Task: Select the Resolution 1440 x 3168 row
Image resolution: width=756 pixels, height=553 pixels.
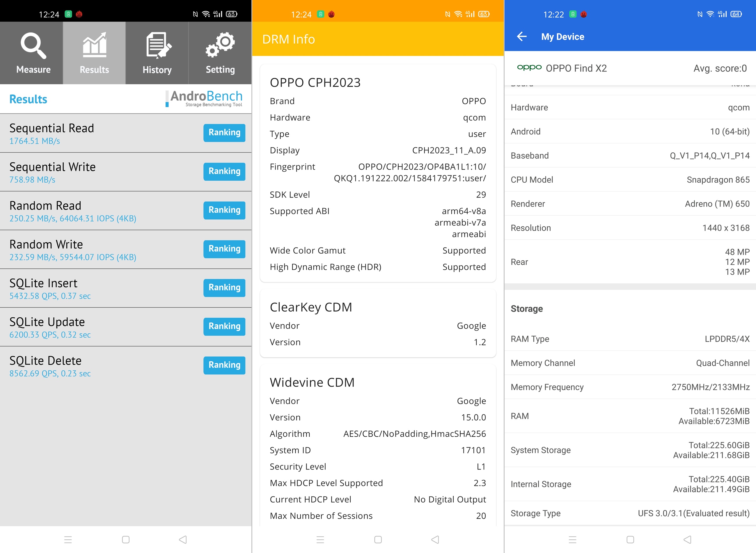Action: click(x=630, y=228)
